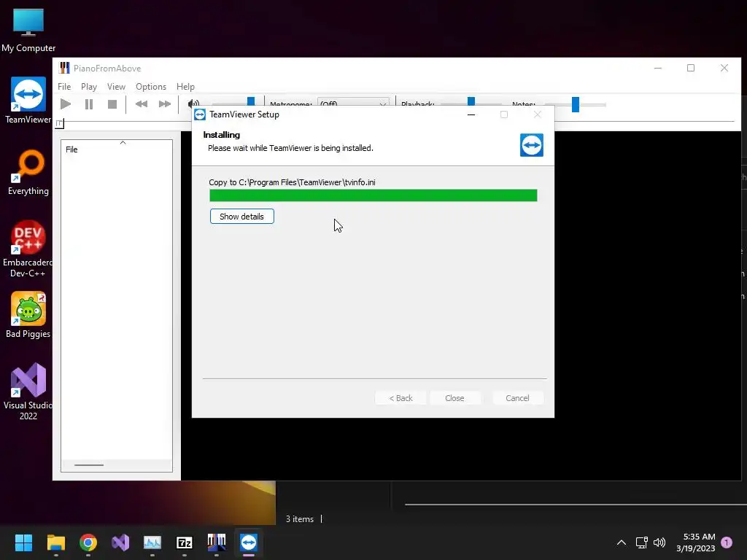Image resolution: width=747 pixels, height=560 pixels.
Task: Click the Play button in PianoFromAbove toolbar
Action: pyautogui.click(x=66, y=104)
